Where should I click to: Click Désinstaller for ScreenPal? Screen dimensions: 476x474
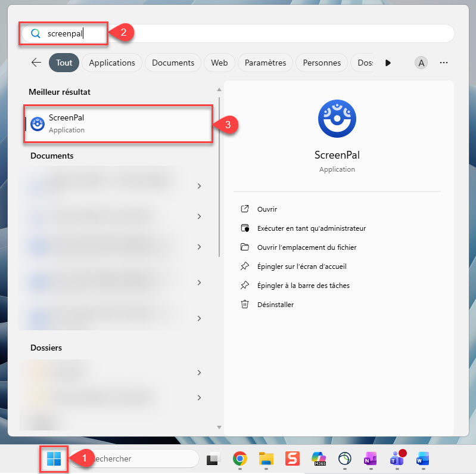[275, 305]
